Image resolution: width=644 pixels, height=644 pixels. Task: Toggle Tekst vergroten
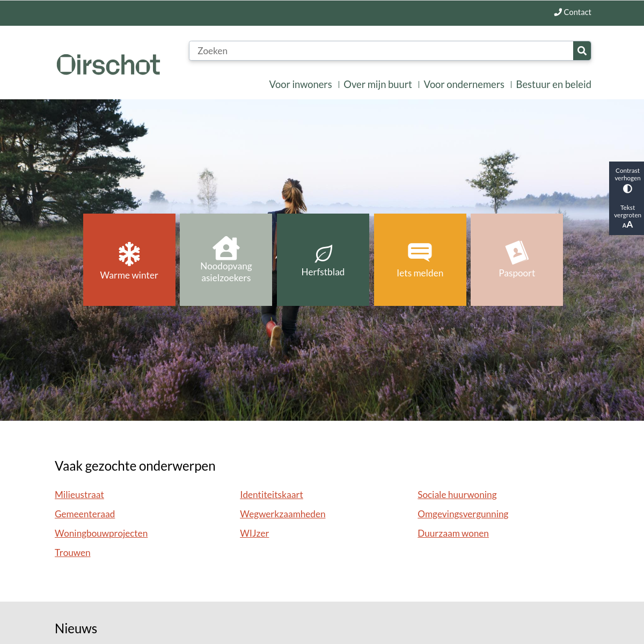click(x=627, y=217)
